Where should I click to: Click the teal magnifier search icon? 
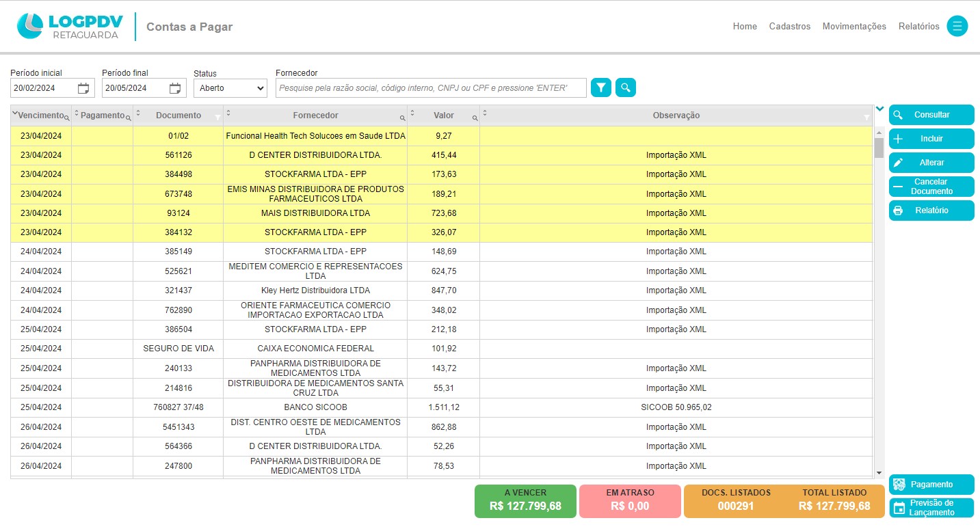625,87
